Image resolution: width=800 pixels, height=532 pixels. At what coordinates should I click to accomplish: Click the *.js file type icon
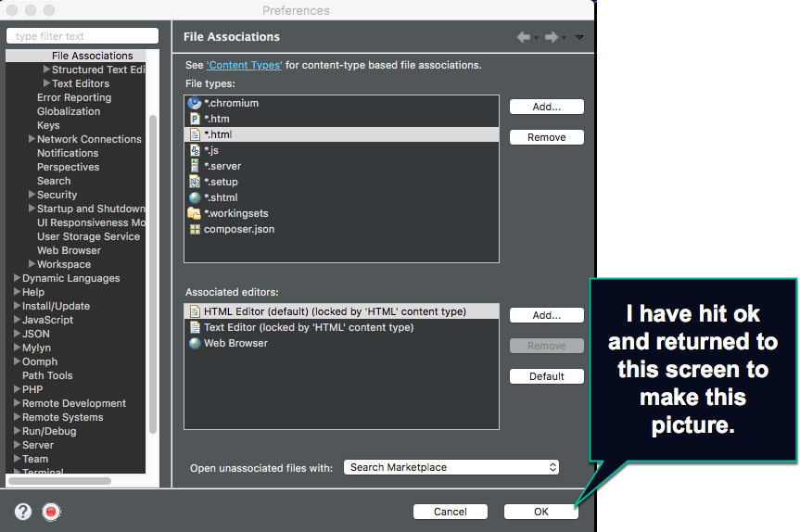(x=195, y=150)
